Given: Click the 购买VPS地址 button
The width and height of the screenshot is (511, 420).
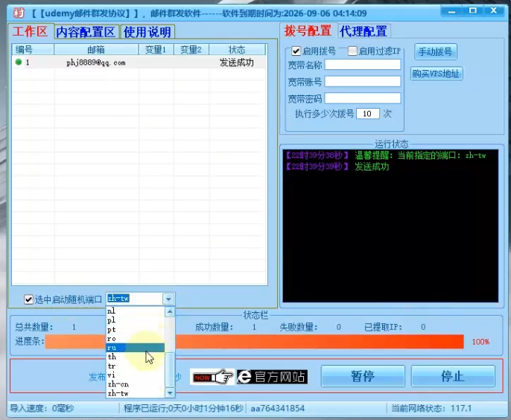Looking at the screenshot, I should pyautogui.click(x=436, y=74).
